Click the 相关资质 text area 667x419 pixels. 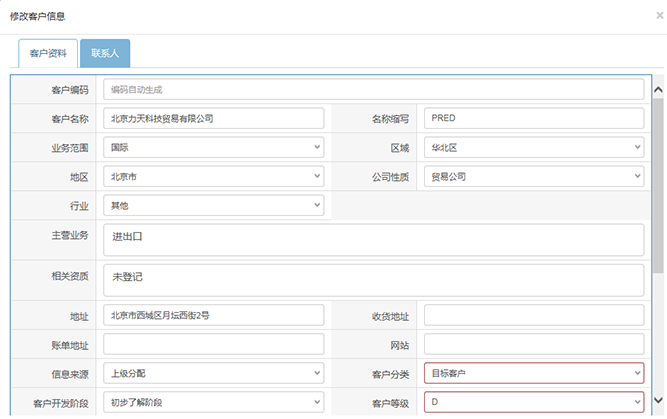tap(372, 279)
